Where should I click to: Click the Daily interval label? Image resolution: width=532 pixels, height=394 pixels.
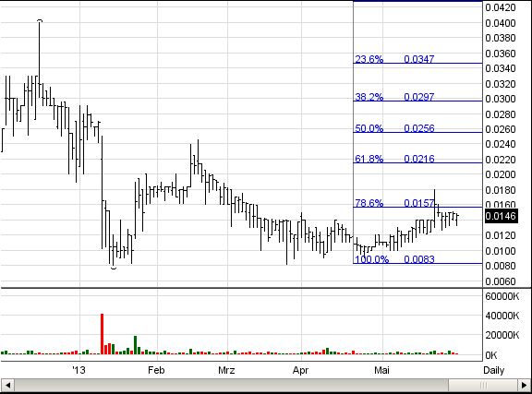click(493, 370)
